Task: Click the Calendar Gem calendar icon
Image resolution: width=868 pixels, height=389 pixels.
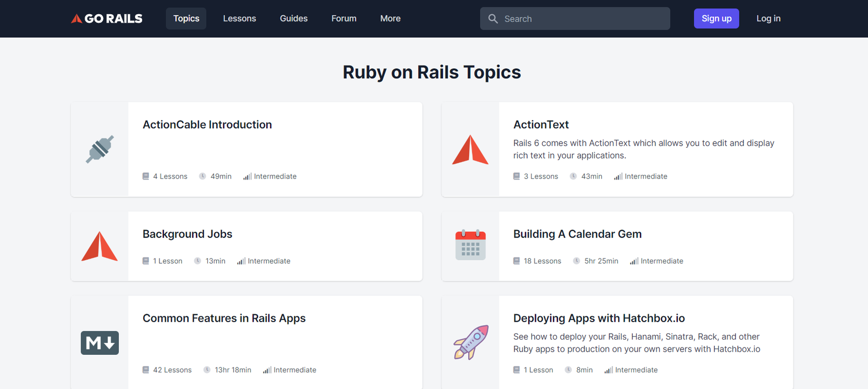Action: tap(470, 245)
